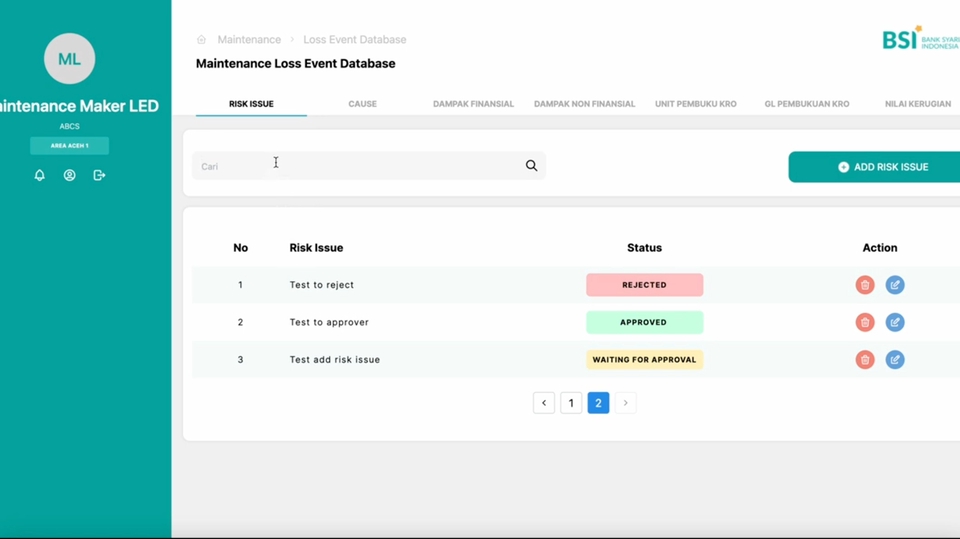Select the UNIT PEMBUKU KRO tab
The height and width of the screenshot is (539, 960).
pos(695,104)
